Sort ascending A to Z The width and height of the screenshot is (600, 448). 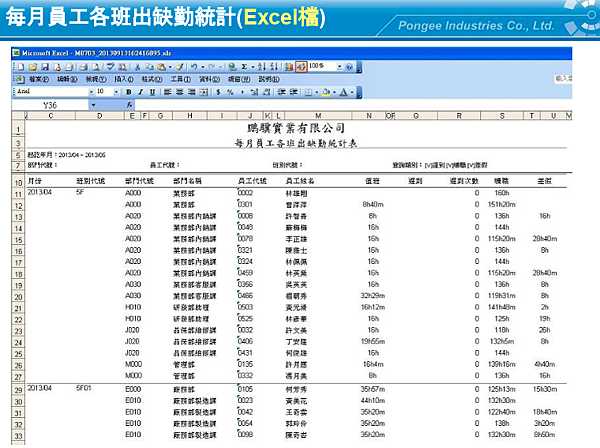pos(262,67)
